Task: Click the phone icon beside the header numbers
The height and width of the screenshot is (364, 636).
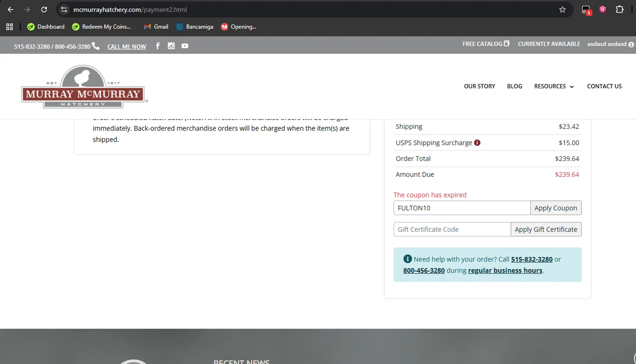Action: [x=96, y=46]
